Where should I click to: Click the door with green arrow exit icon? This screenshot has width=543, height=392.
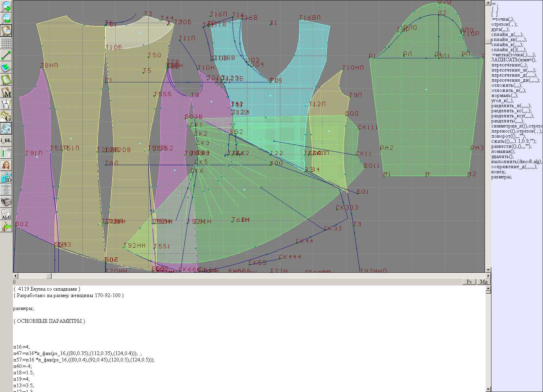click(x=6, y=227)
